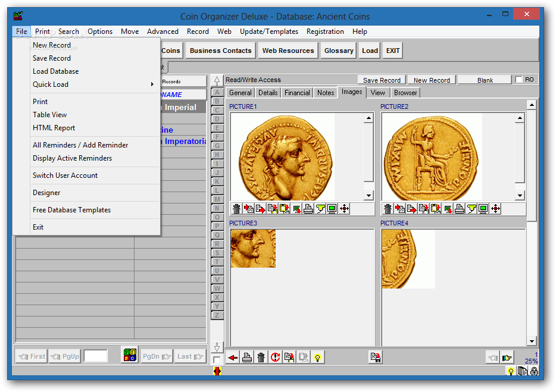Click PICTURE2 scrollbar up arrow
This screenshot has height=392, width=556.
click(520, 118)
